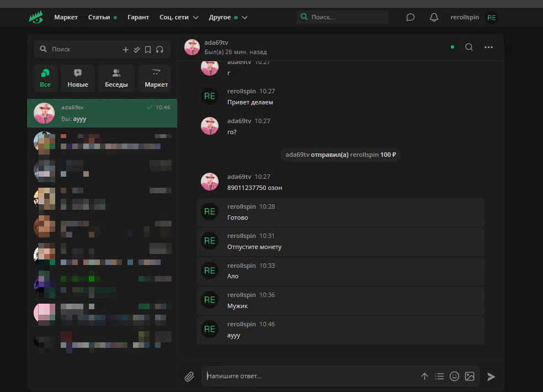Select the Новые filter tab

click(x=78, y=78)
